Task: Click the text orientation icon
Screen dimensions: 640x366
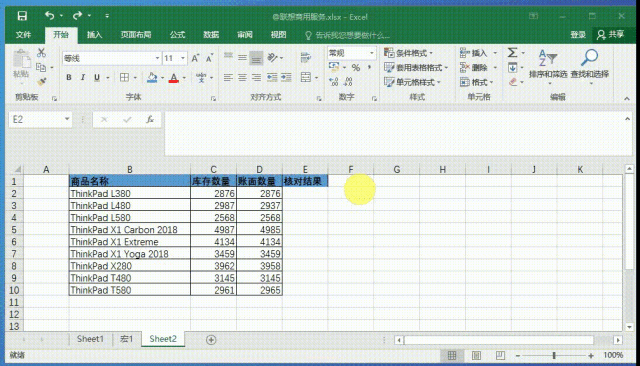Action: [273, 58]
